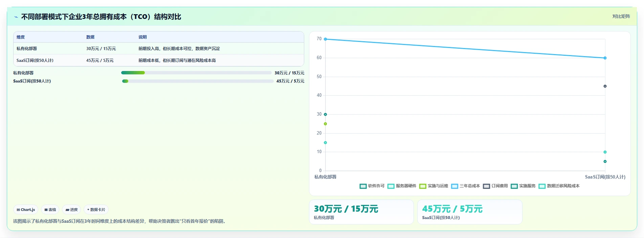Select the 软件许可 data point at 30

pyautogui.click(x=325, y=115)
